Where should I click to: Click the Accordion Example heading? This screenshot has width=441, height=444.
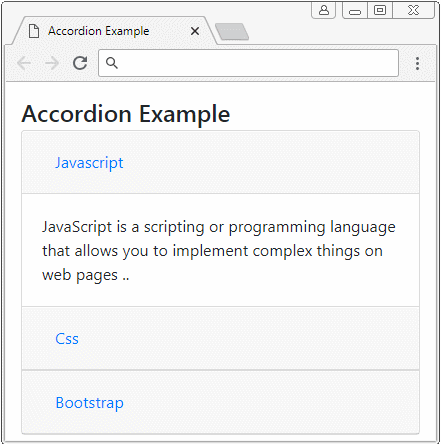coord(126,114)
